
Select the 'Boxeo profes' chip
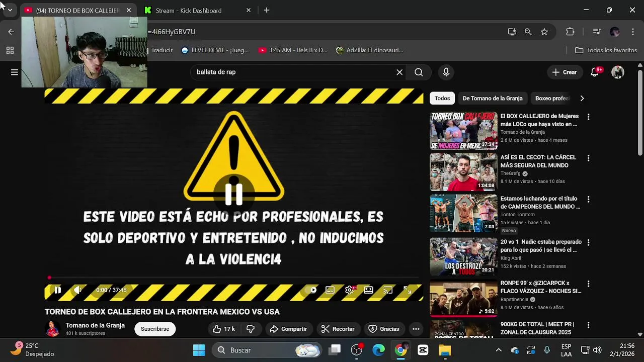click(x=552, y=99)
